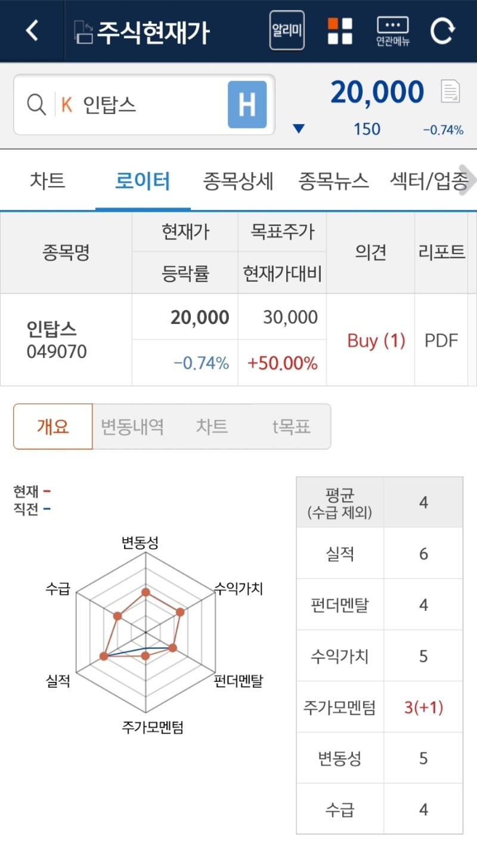Tap the 인탑스 stock name search field
Viewport: 477px width, 868px height.
[x=144, y=105]
